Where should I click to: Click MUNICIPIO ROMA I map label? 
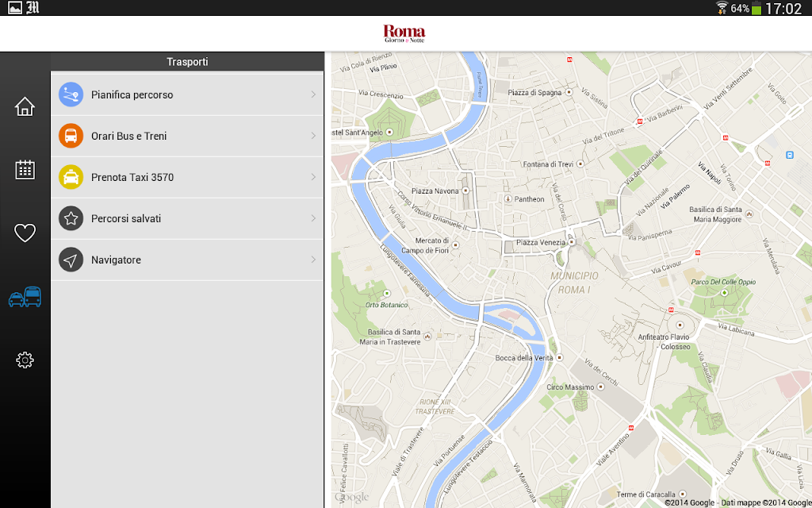574,283
